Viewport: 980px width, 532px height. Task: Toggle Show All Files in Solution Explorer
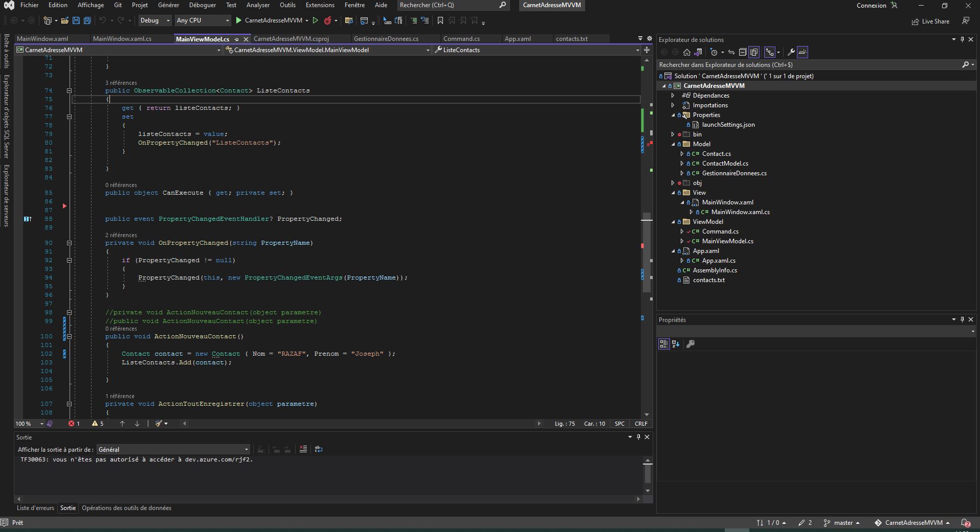[x=754, y=52]
